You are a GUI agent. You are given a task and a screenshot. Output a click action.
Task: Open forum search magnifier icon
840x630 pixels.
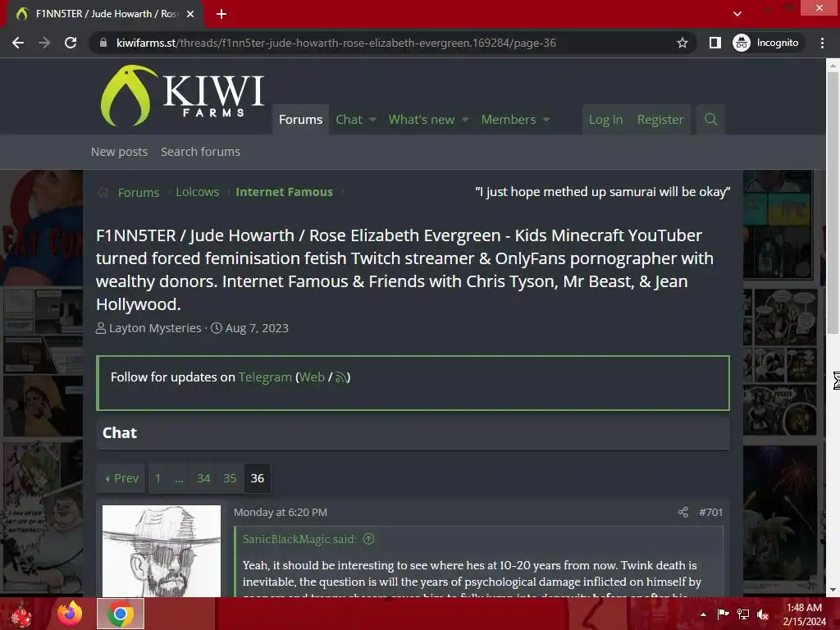click(x=711, y=120)
